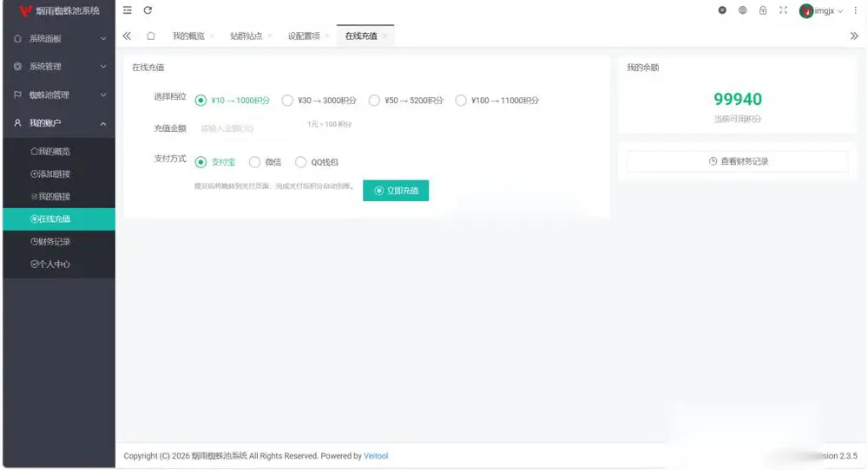
Task: Choose QQ钱包 payment method
Action: [x=317, y=162]
